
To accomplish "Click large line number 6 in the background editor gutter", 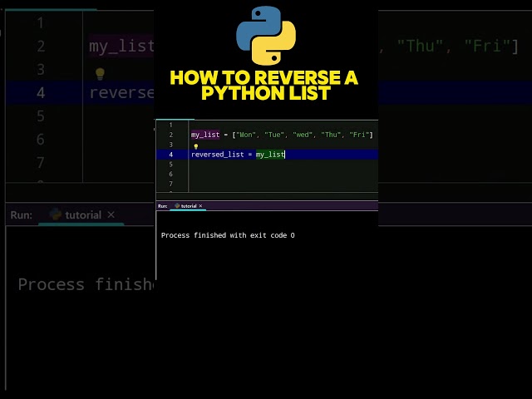I will pyautogui.click(x=41, y=139).
